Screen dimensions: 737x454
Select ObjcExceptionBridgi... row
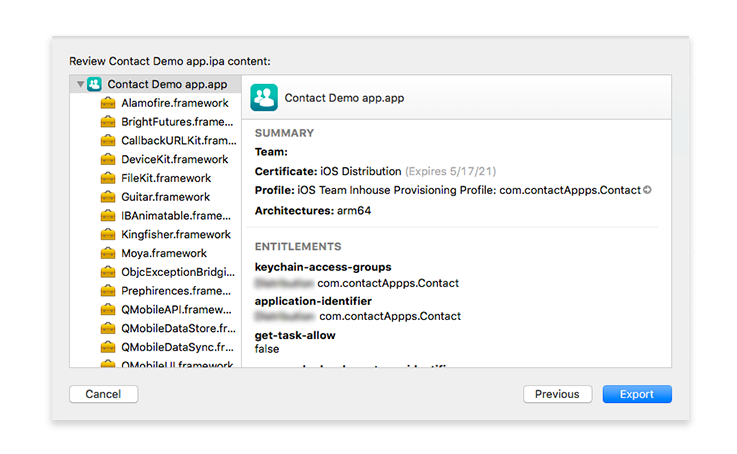point(156,272)
